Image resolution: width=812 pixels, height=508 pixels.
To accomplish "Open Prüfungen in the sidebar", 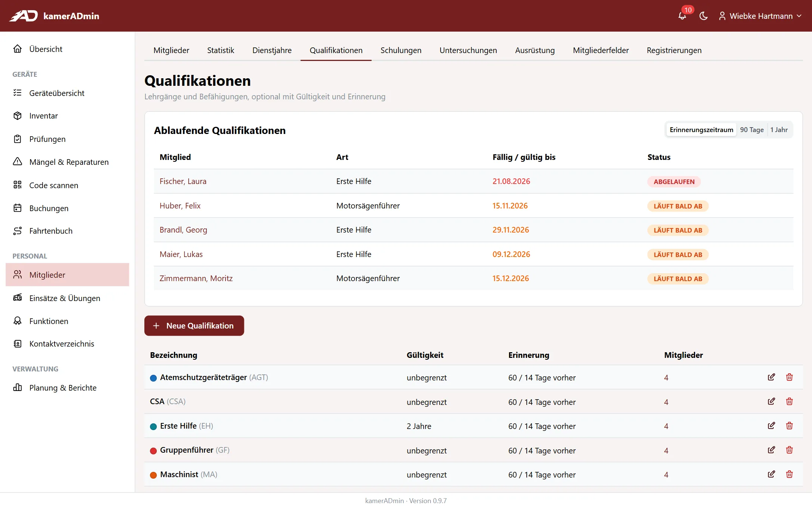I will tap(67, 139).
